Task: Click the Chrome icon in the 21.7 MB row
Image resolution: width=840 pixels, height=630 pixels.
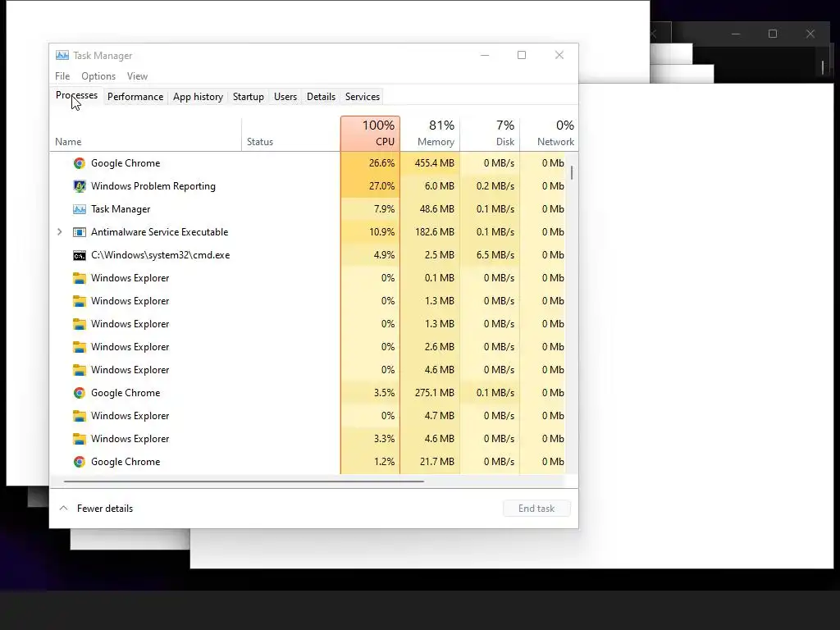Action: pyautogui.click(x=80, y=462)
